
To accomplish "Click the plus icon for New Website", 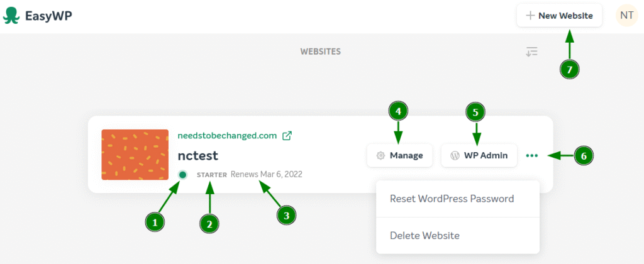I will 530,16.
